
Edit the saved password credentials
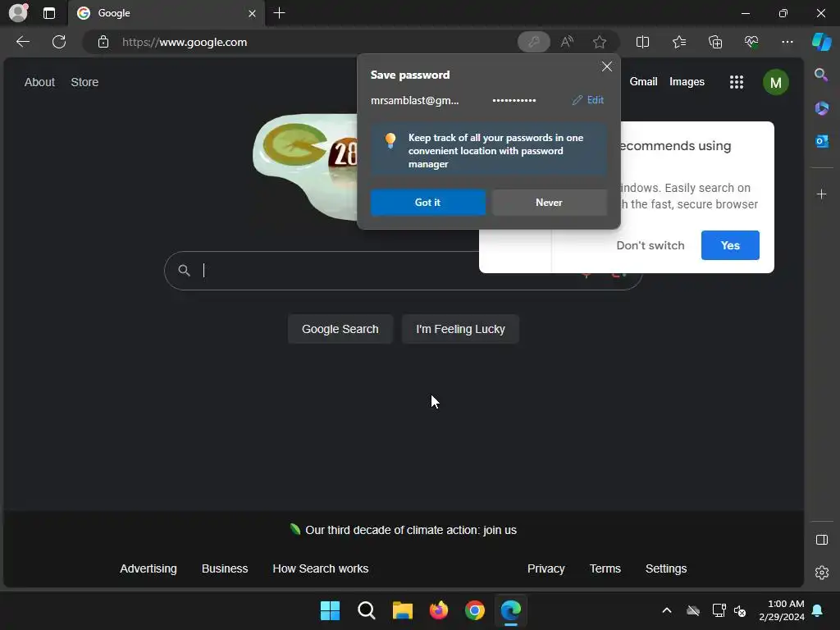pyautogui.click(x=587, y=100)
